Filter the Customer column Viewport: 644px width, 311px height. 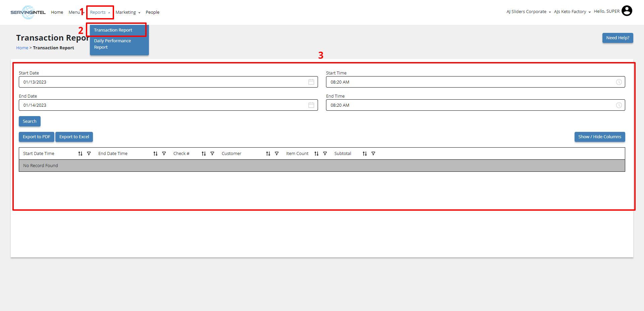[x=277, y=154]
